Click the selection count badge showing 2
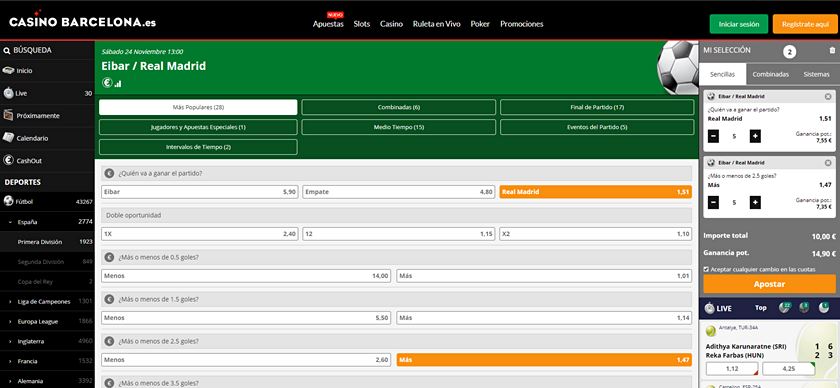This screenshot has height=388, width=840. [x=789, y=52]
